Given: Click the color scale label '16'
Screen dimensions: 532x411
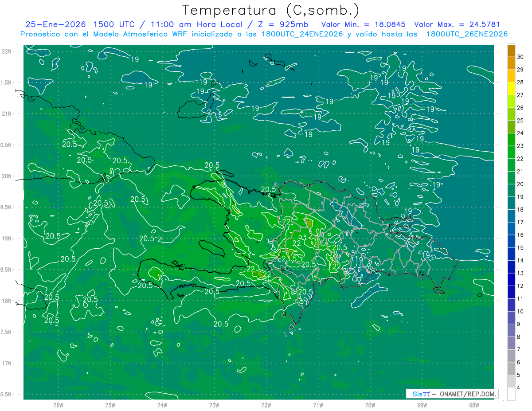Looking at the screenshot, I should tap(520, 235).
